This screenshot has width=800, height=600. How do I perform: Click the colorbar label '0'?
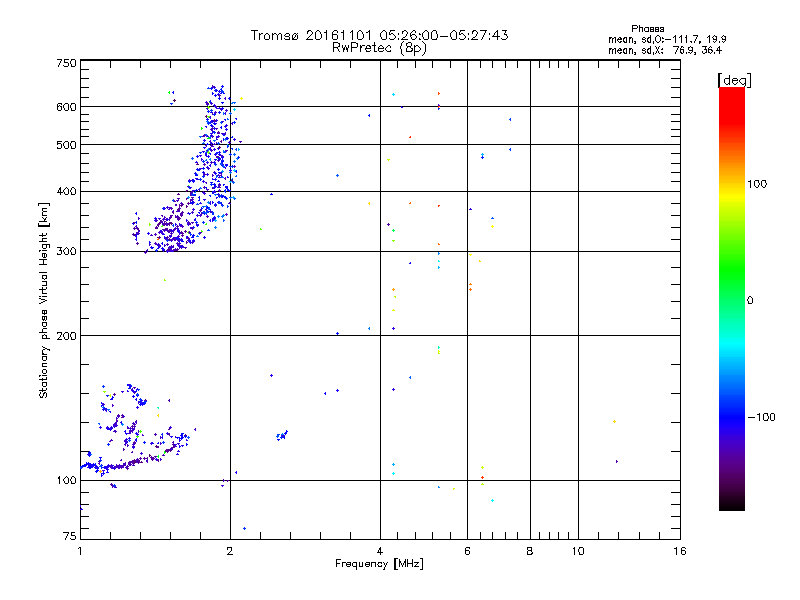(749, 301)
